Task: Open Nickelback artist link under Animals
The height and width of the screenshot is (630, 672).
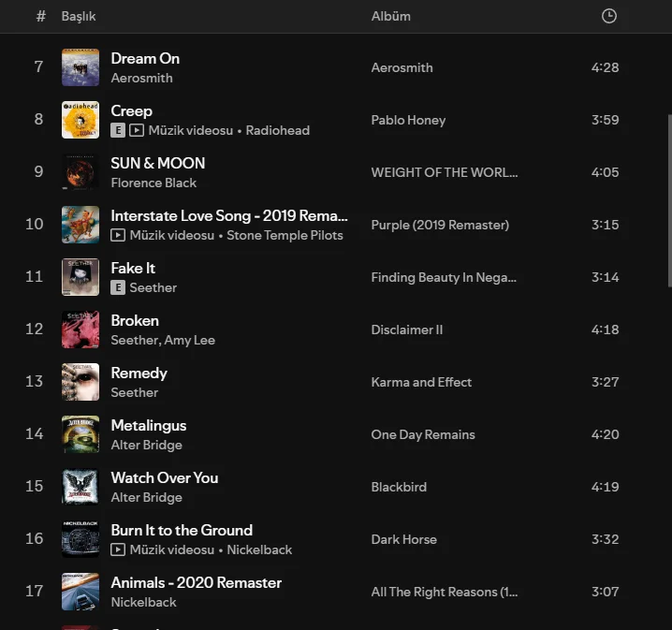Action: tap(143, 603)
